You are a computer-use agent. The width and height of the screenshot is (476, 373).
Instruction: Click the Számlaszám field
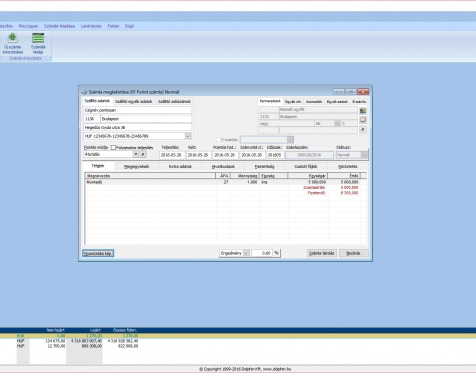[x=309, y=155]
